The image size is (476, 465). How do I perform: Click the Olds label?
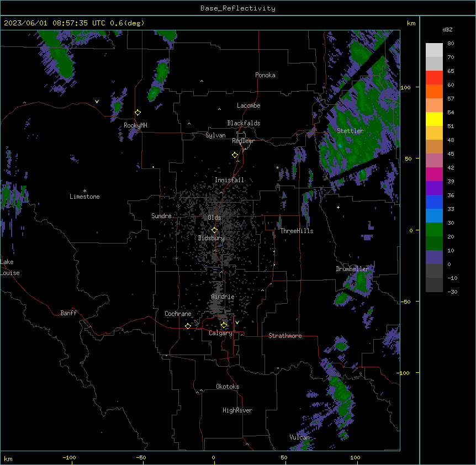point(214,218)
